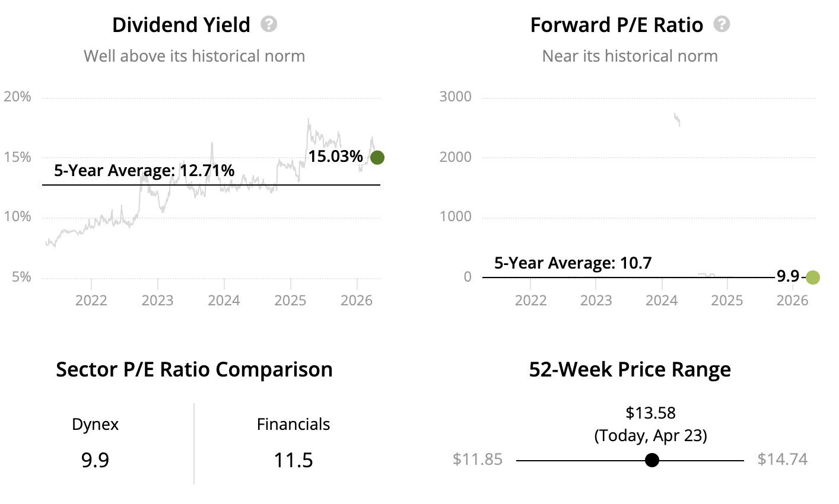Screen dimensions: 839x504
Task: Click the "5-Year Average: 12.71%" label
Action: tap(144, 171)
